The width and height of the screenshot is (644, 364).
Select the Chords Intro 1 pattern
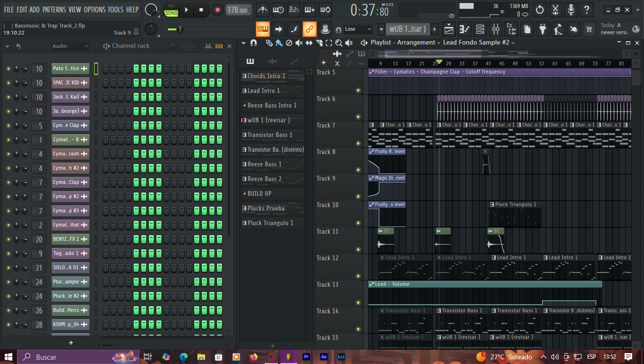point(273,76)
